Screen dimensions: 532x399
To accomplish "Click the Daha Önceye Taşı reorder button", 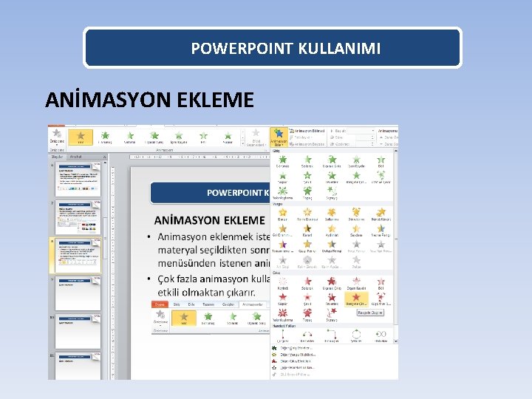I will pos(389,137).
